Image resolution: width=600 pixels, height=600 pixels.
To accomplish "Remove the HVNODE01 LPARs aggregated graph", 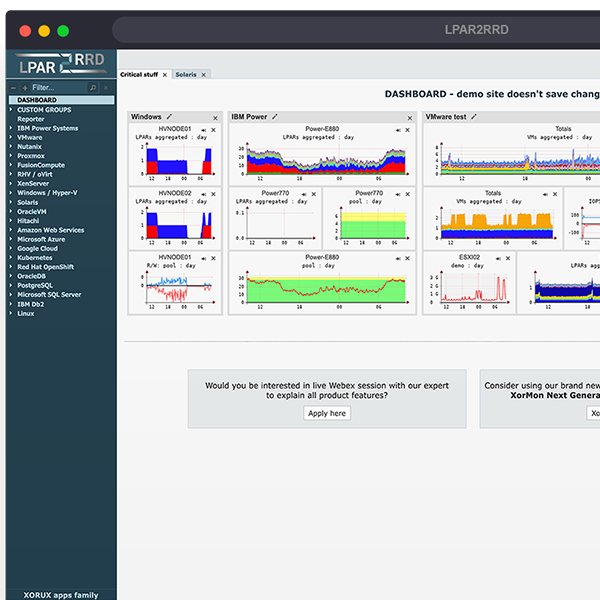I will tap(214, 130).
